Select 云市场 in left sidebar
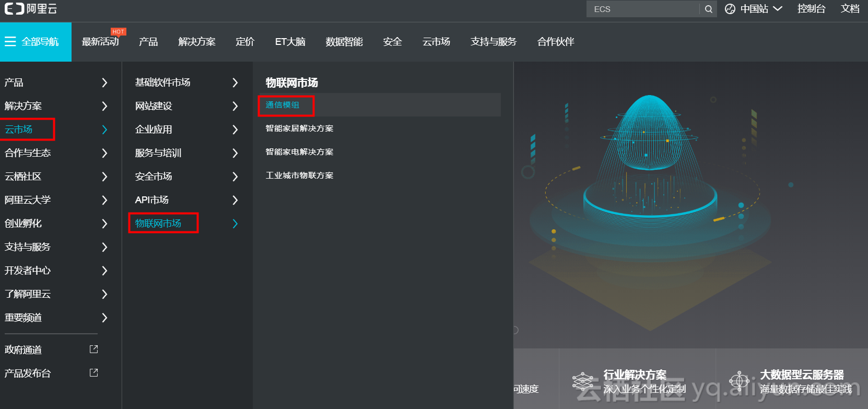The width and height of the screenshot is (868, 409). click(19, 130)
